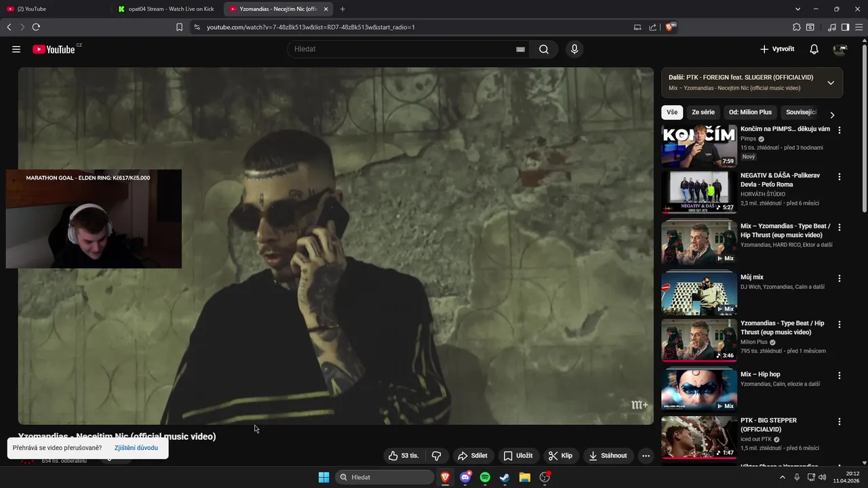Open Discord from the taskbar
The width and height of the screenshot is (868, 488).
[x=465, y=477]
